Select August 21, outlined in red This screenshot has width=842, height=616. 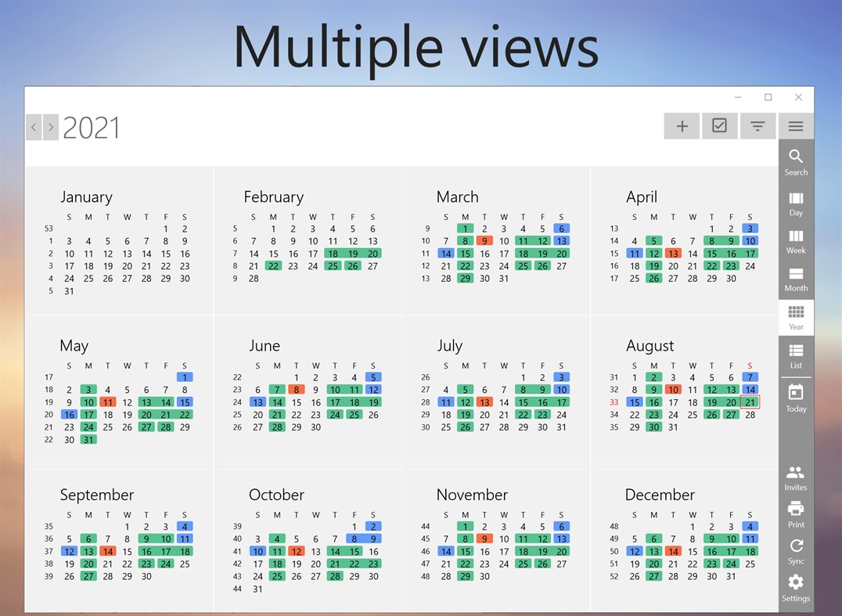point(749,402)
